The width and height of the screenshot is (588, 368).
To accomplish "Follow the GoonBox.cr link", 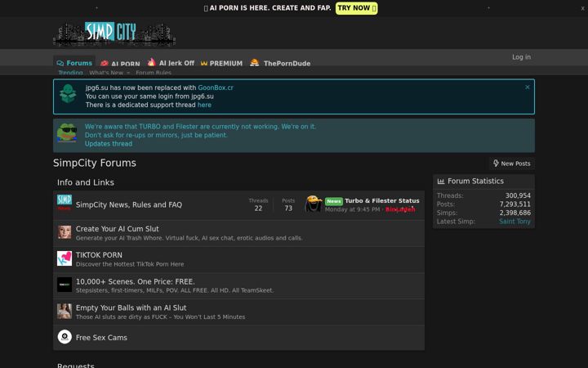I will (x=216, y=88).
